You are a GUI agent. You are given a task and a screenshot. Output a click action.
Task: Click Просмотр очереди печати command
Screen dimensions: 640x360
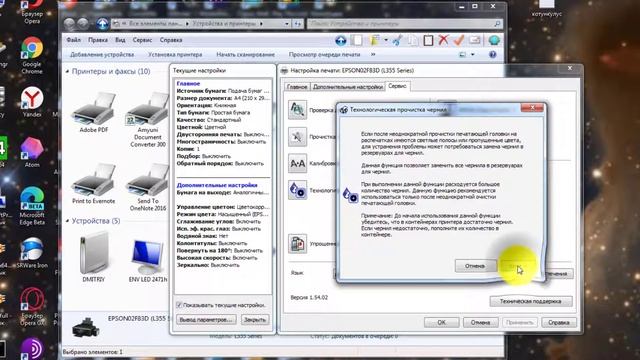coord(324,54)
